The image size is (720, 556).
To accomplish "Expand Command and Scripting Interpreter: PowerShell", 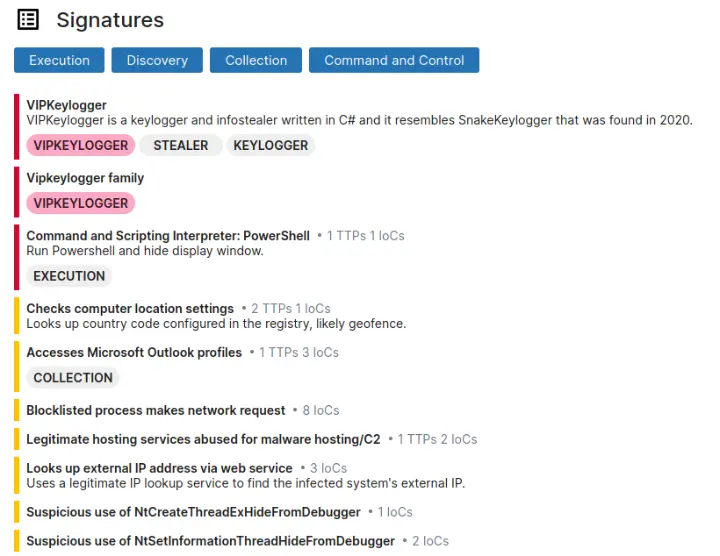I will tap(168, 236).
